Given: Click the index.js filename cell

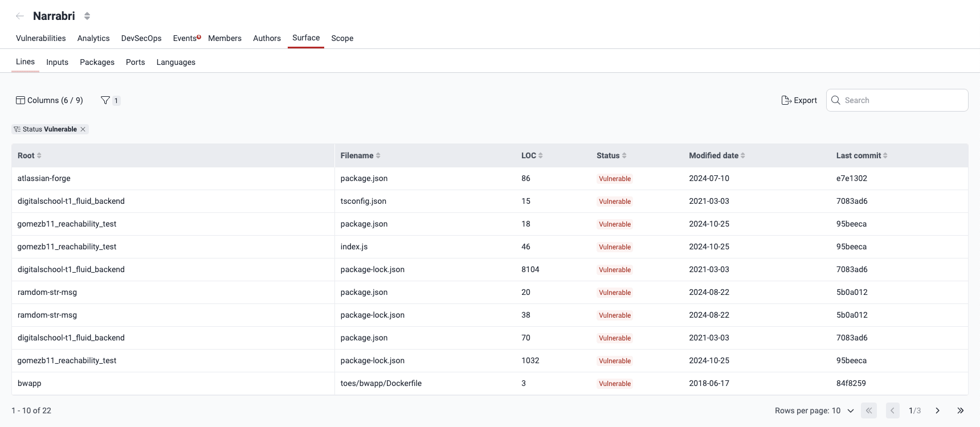Looking at the screenshot, I should (x=354, y=247).
